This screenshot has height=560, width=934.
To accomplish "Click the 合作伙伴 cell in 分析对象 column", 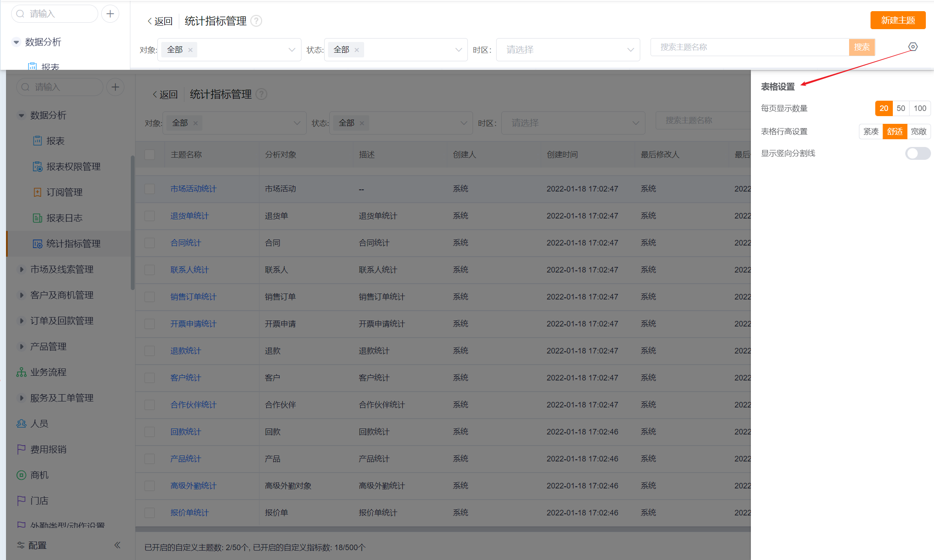I will click(x=280, y=405).
